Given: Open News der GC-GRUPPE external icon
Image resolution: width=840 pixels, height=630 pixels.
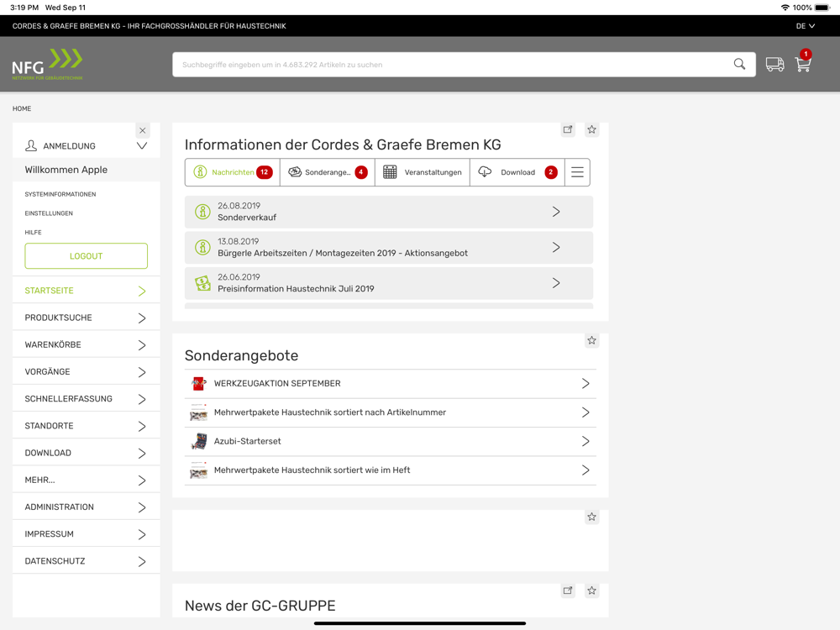Looking at the screenshot, I should [568, 591].
